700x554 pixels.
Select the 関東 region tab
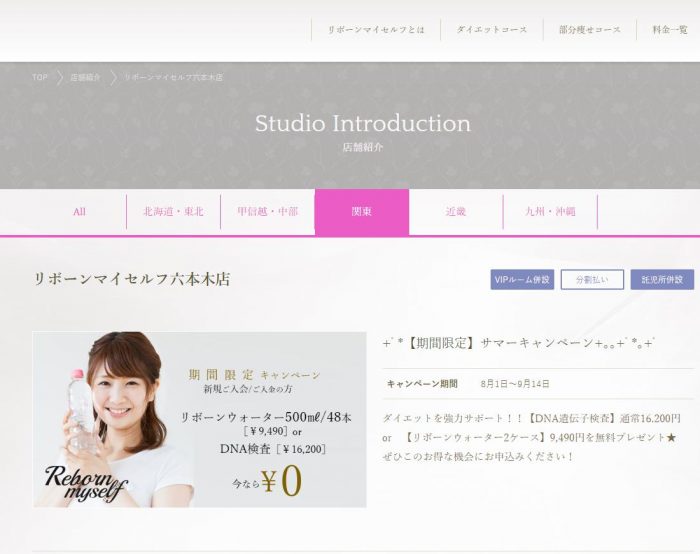pyautogui.click(x=362, y=212)
